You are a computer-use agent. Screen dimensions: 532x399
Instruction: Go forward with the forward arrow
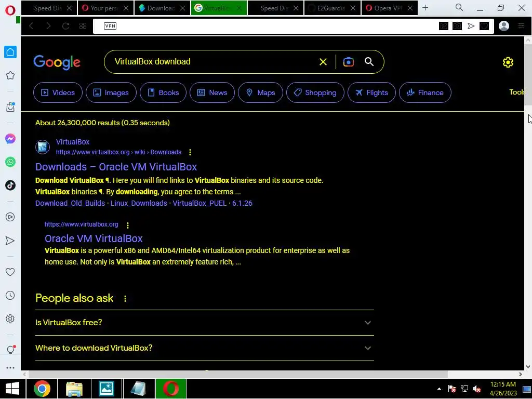click(x=48, y=26)
